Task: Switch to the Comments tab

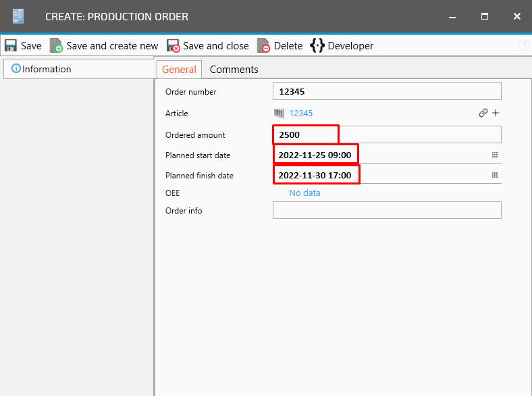Action: (234, 69)
